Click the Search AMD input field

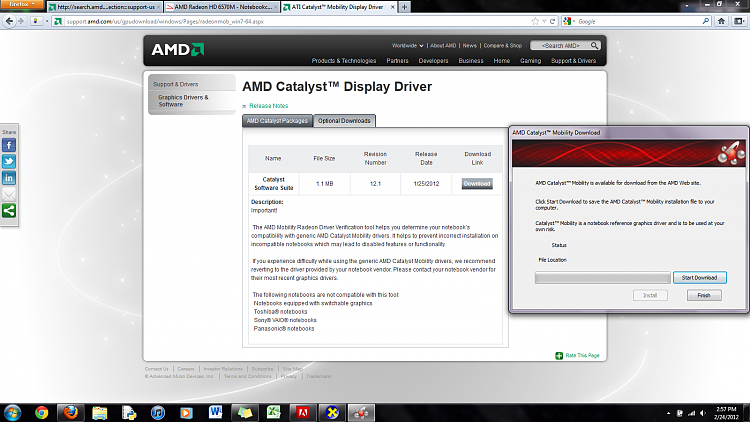(560, 45)
